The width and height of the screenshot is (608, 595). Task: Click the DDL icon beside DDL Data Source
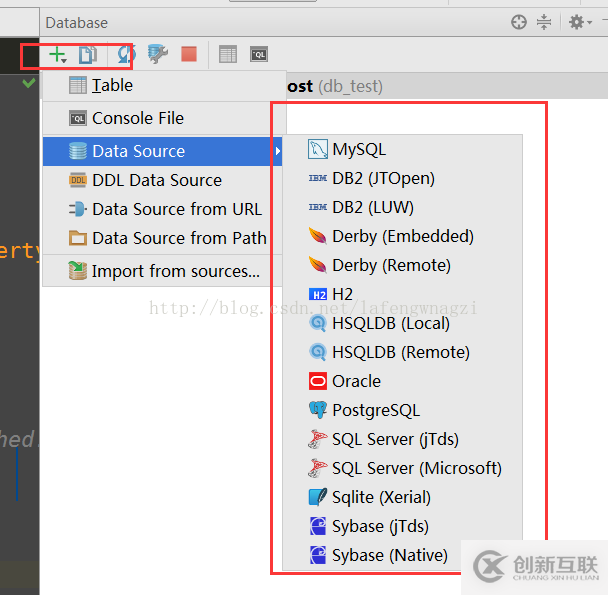tap(78, 180)
